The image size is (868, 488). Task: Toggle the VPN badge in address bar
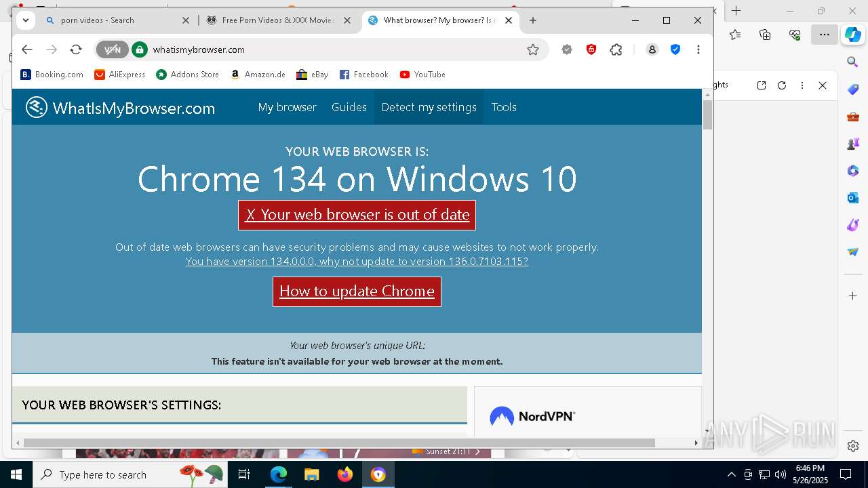[x=112, y=49]
